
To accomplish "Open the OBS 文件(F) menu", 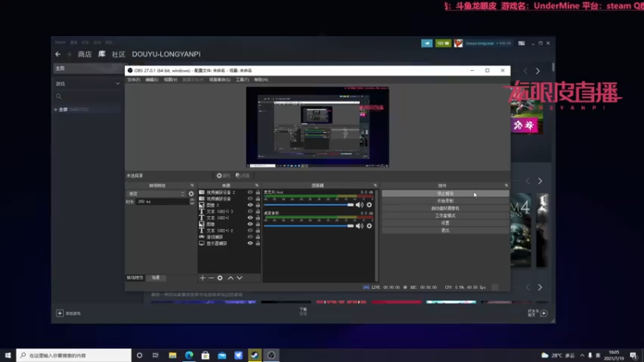I will 134,80.
